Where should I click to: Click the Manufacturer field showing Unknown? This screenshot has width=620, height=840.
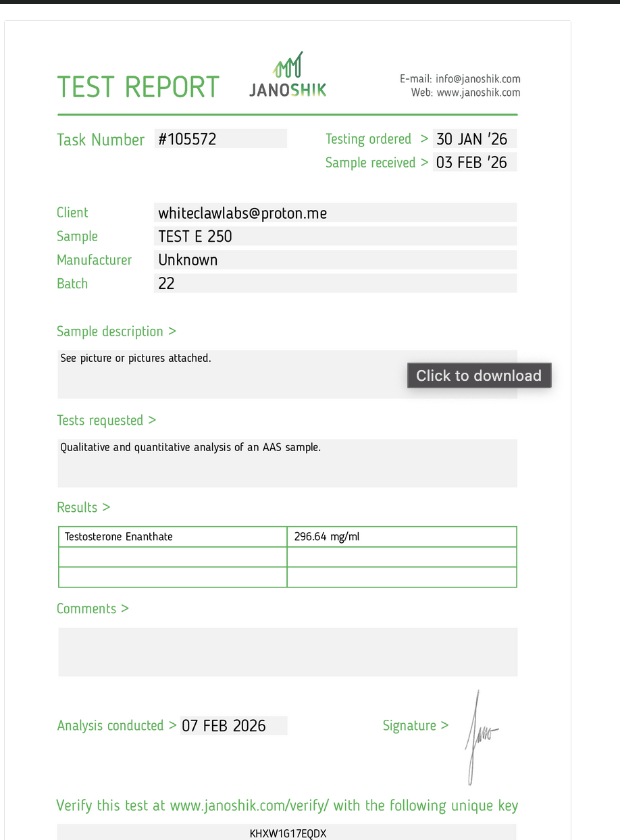(x=335, y=260)
